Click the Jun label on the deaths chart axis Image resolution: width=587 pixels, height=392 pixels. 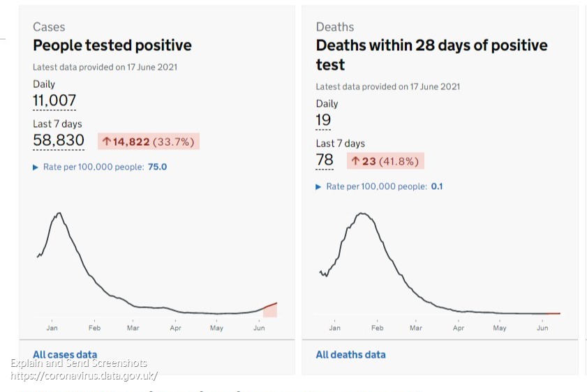pos(542,327)
